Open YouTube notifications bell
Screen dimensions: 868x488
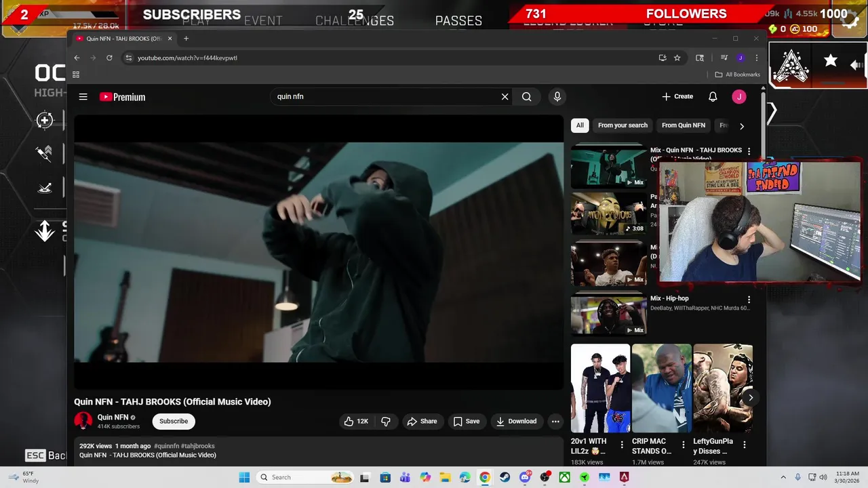[x=713, y=97]
